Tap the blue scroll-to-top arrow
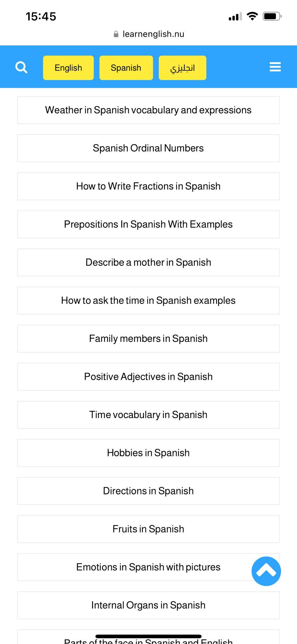The width and height of the screenshot is (297, 644). pos(266,571)
